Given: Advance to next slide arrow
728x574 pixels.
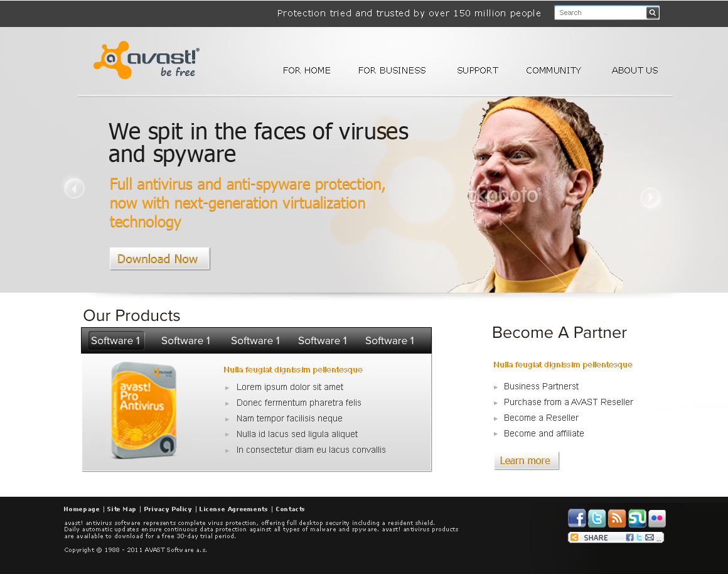Looking at the screenshot, I should [650, 198].
